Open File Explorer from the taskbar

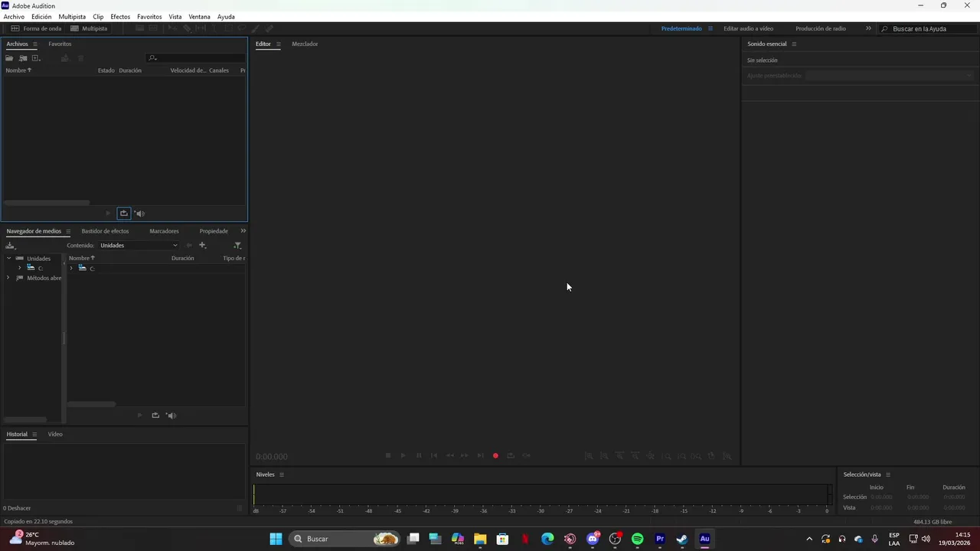(480, 539)
